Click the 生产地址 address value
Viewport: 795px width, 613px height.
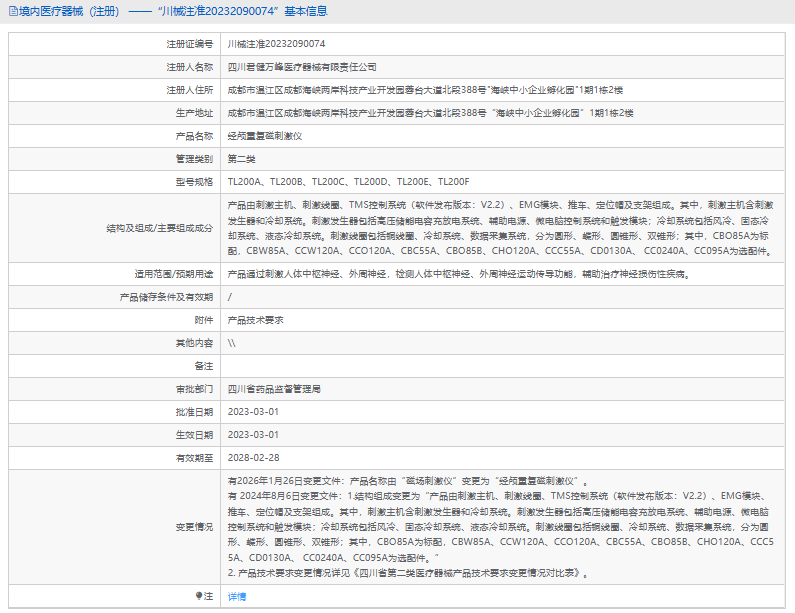430,113
